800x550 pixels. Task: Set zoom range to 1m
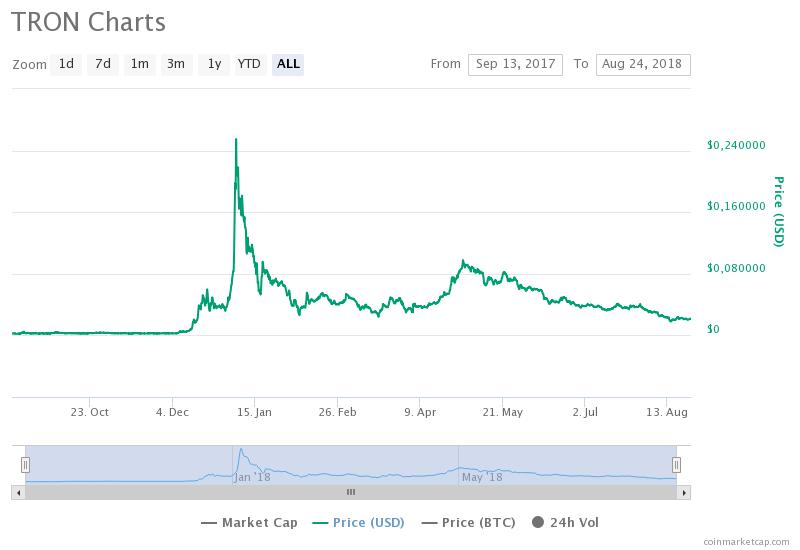coord(140,64)
